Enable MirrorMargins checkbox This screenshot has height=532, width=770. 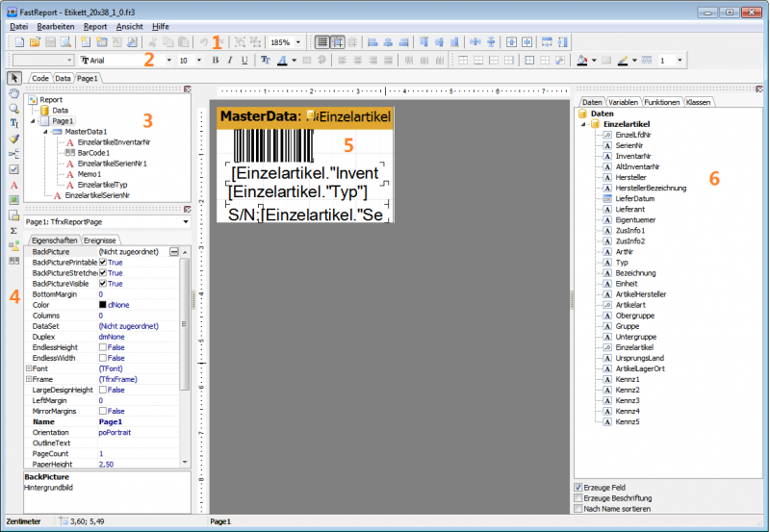click(x=103, y=412)
